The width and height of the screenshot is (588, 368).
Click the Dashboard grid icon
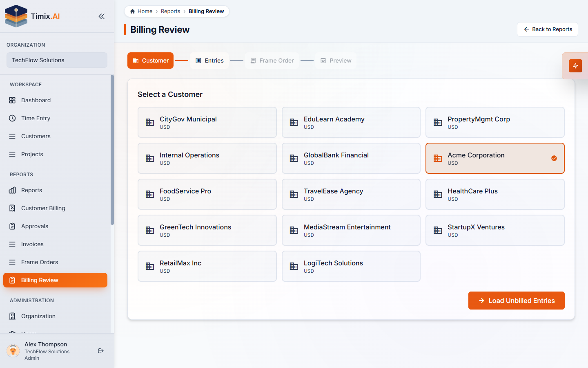click(x=12, y=100)
